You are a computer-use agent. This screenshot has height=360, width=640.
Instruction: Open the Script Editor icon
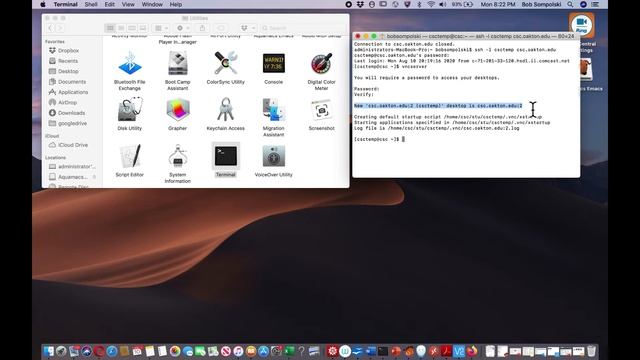130,156
